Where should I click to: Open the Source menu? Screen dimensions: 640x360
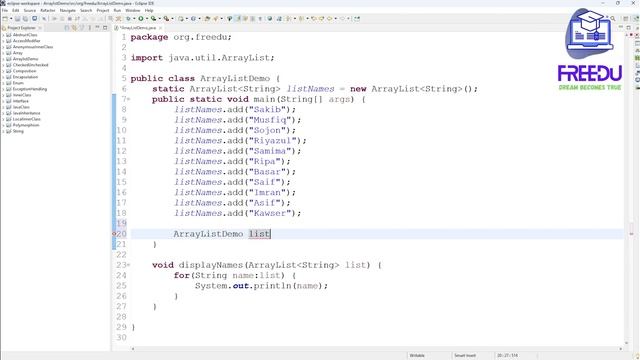pyautogui.click(x=30, y=10)
